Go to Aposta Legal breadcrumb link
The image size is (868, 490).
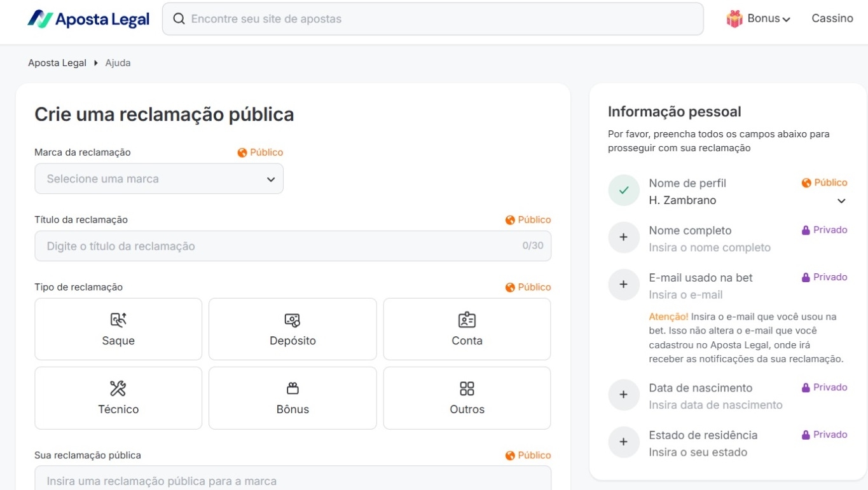57,63
